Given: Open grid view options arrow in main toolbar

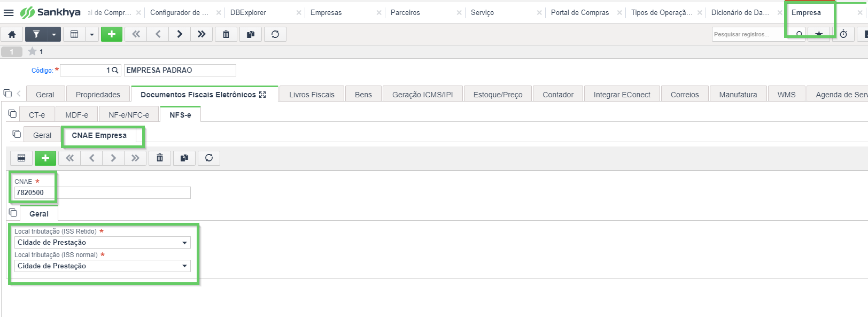Looking at the screenshot, I should point(92,34).
